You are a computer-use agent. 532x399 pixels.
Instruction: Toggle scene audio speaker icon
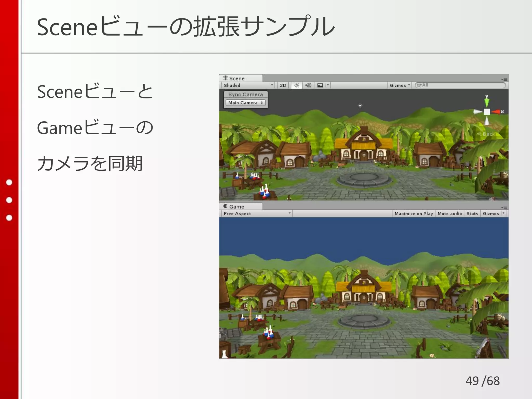(308, 85)
